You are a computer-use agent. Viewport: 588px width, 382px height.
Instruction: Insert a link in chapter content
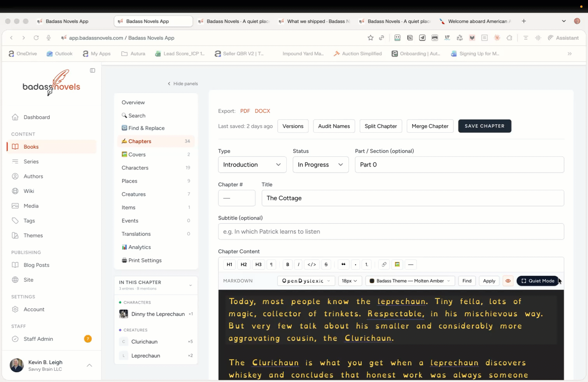pos(384,265)
